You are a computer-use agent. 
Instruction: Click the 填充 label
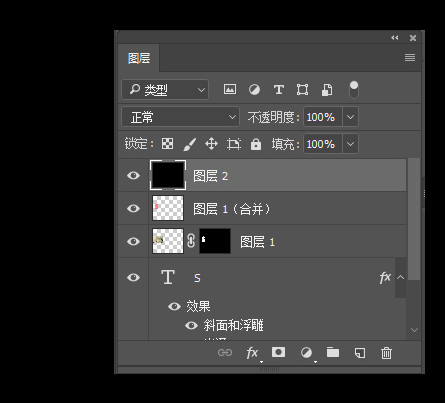[x=285, y=144]
